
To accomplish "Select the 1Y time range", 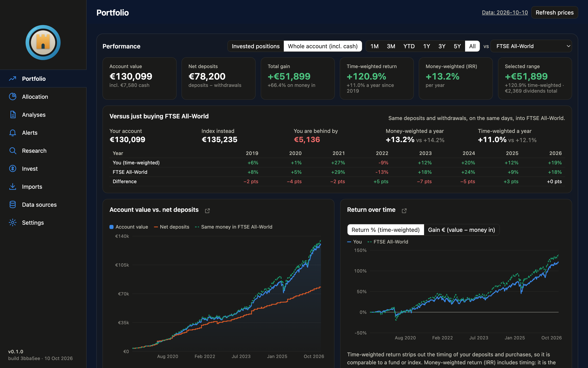I will 427,46.
